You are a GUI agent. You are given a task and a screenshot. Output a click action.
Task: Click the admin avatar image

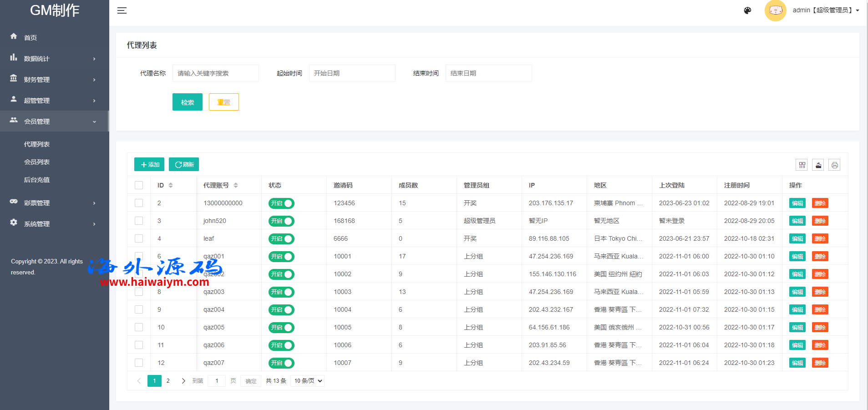pyautogui.click(x=775, y=10)
